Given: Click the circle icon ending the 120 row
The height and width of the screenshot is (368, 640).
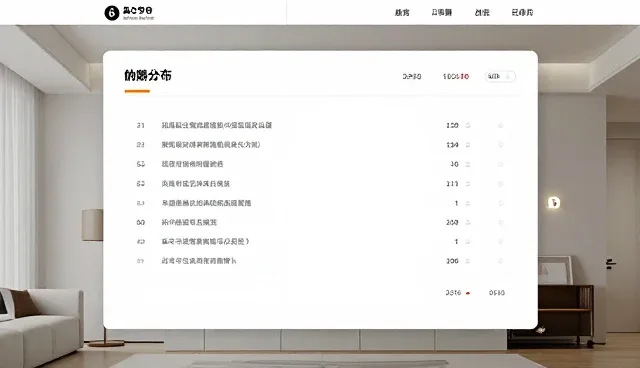Looking at the screenshot, I should [x=500, y=125].
